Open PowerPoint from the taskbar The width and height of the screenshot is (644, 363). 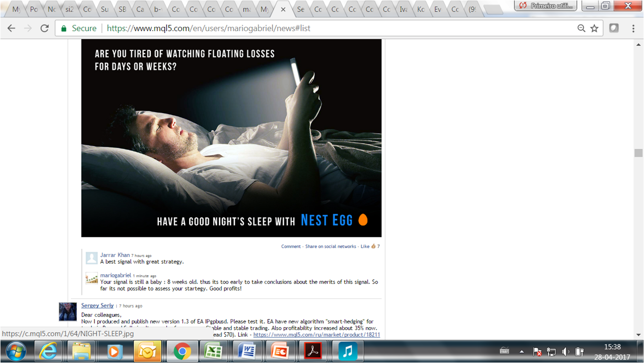[x=280, y=352]
